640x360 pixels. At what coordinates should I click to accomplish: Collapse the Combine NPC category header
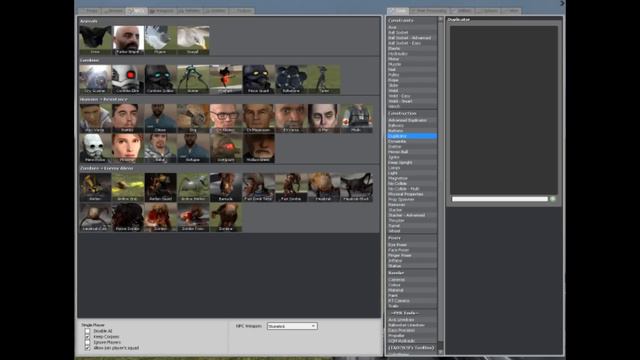pos(229,60)
